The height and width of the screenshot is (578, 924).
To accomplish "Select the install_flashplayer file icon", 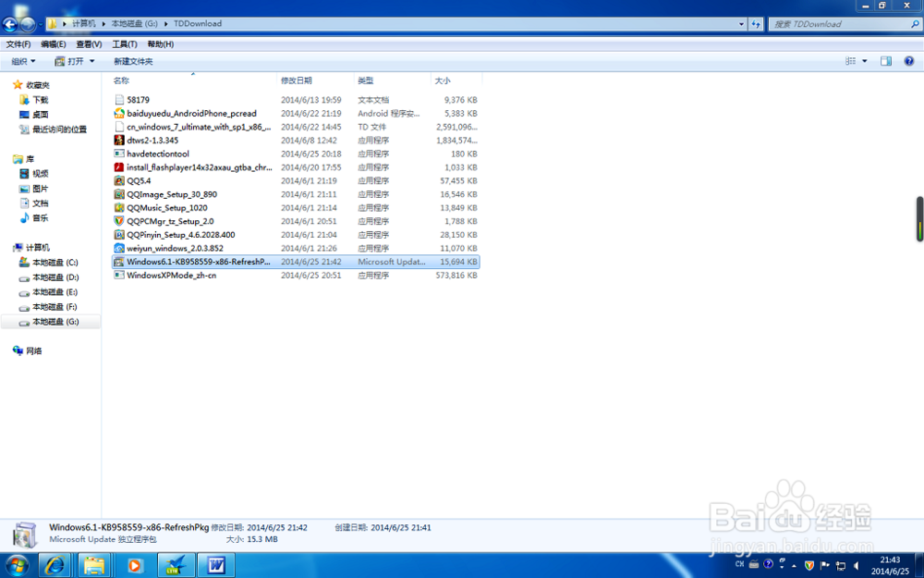I will click(x=119, y=167).
